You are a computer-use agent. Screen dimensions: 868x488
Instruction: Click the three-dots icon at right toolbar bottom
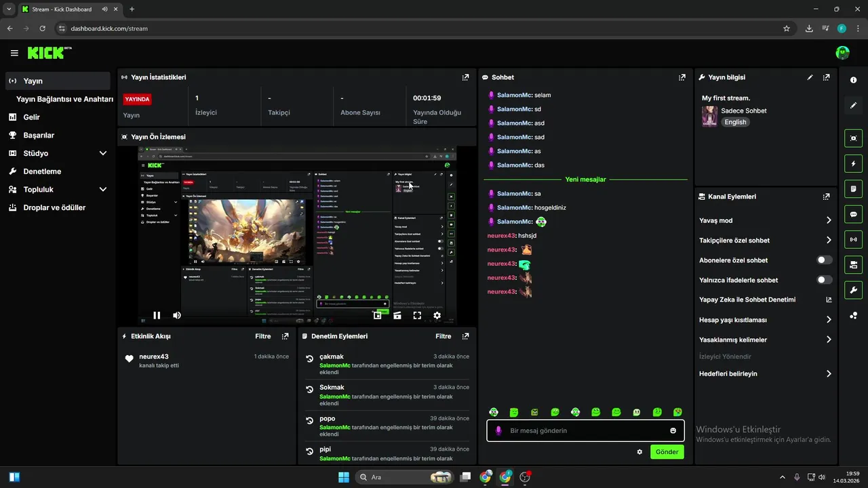coord(853,315)
